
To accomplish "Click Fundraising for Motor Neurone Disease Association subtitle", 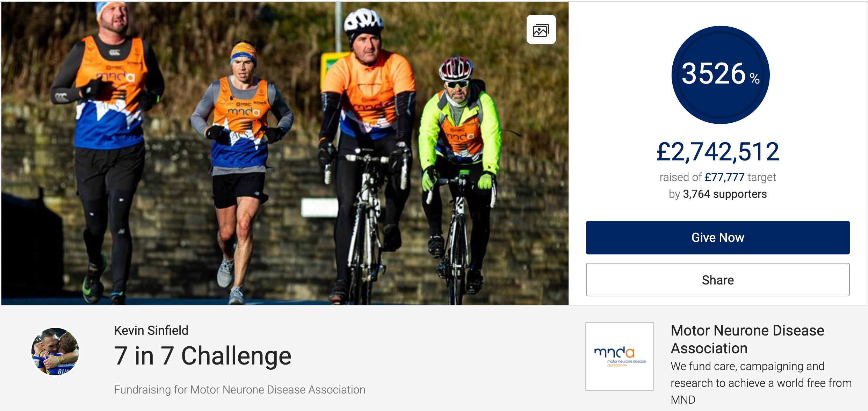I will pyautogui.click(x=240, y=389).
